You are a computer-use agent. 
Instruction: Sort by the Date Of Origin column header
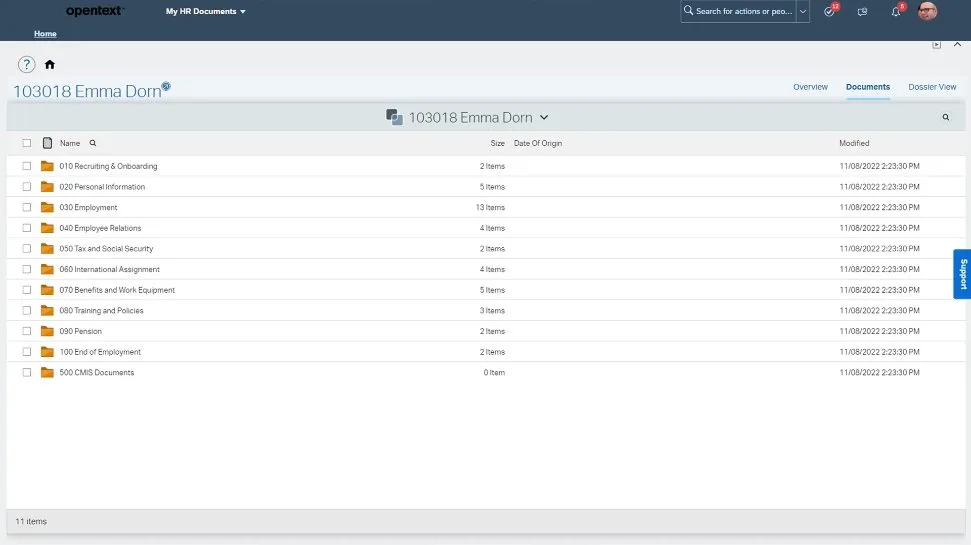[538, 143]
